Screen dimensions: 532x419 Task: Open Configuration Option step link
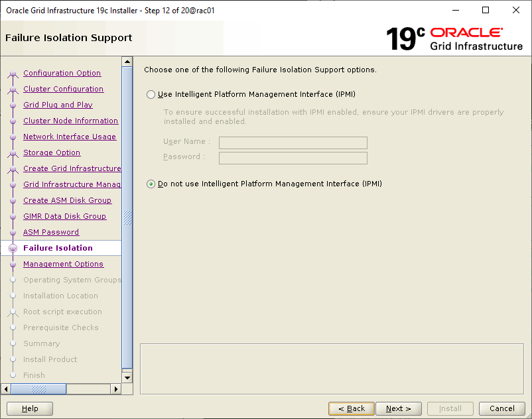click(x=62, y=74)
